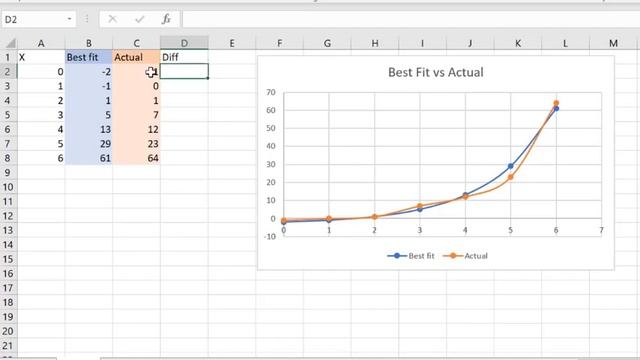The height and width of the screenshot is (360, 640).
Task: Click the Actual value 7
Action: point(136,115)
